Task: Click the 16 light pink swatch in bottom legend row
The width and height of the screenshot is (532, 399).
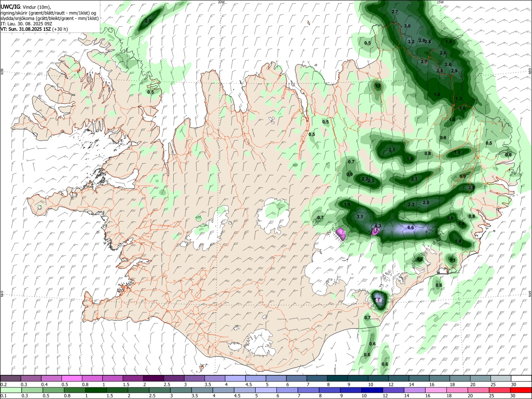Action: pos(436,390)
